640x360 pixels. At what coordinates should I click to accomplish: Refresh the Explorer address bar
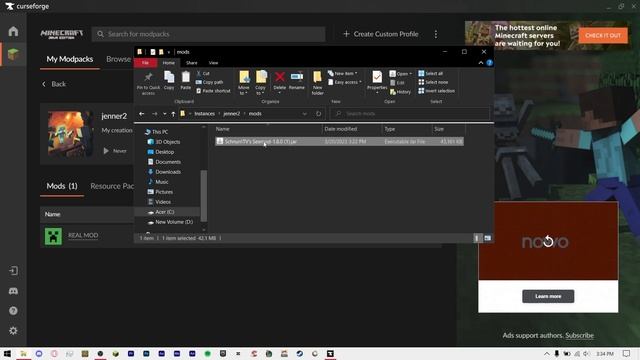pyautogui.click(x=319, y=113)
